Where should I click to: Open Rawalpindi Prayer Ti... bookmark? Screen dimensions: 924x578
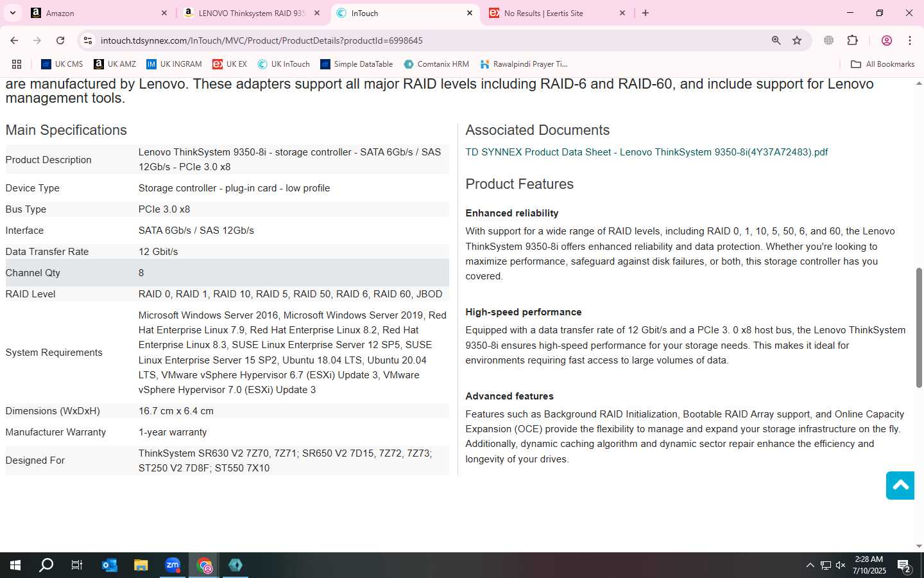tap(524, 64)
